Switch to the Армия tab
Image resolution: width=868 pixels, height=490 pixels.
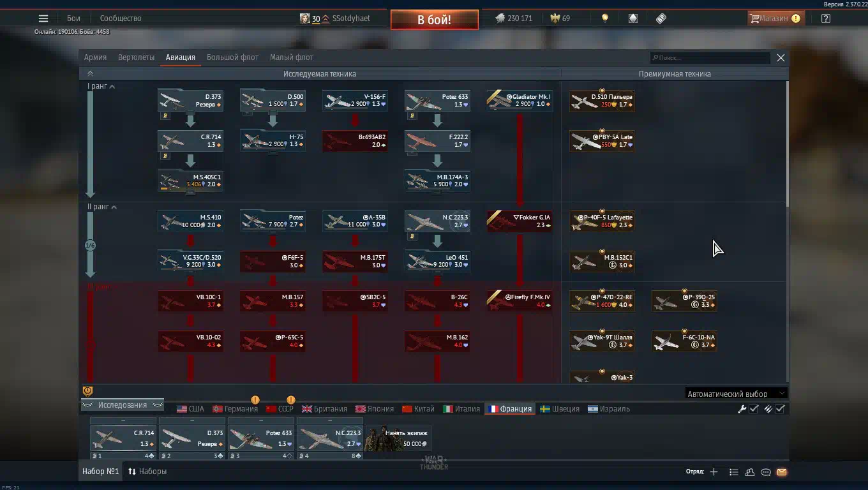tap(96, 57)
